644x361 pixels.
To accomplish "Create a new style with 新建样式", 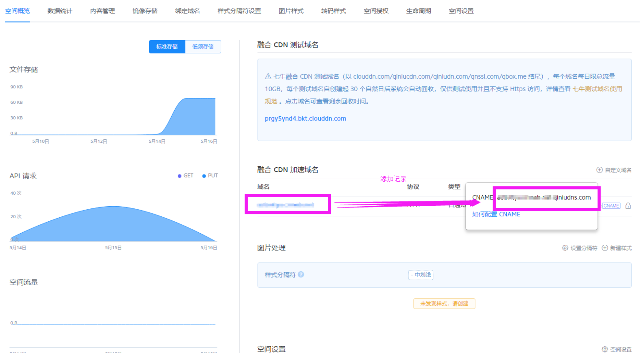I will click(x=621, y=248).
